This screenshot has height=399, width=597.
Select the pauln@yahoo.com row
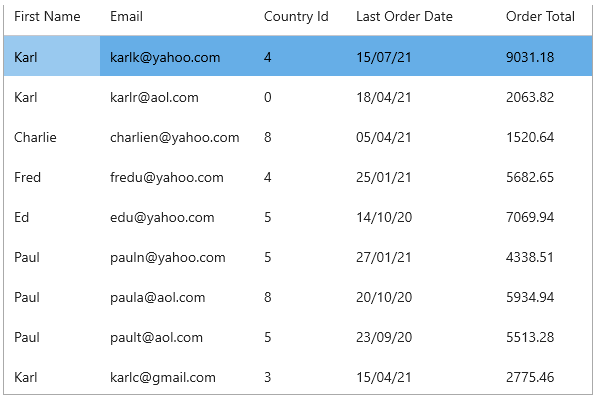(298, 257)
